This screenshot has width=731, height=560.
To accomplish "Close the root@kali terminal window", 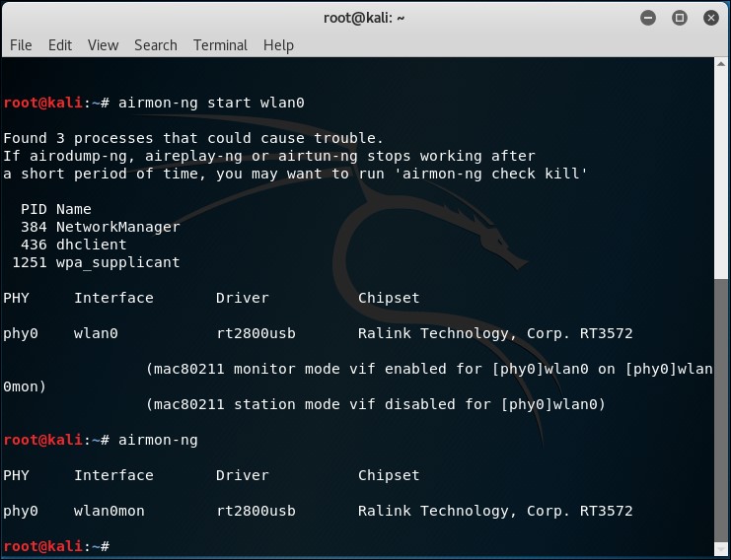I will [711, 18].
